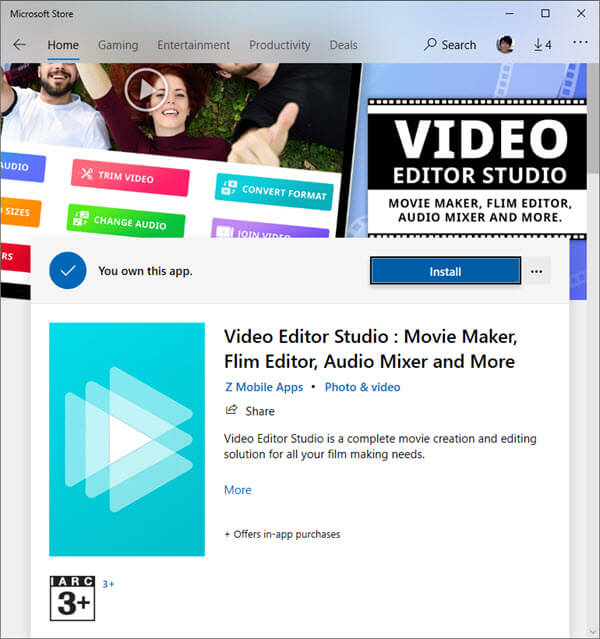Click the teal app logo image
The height and width of the screenshot is (639, 600).
(x=127, y=439)
